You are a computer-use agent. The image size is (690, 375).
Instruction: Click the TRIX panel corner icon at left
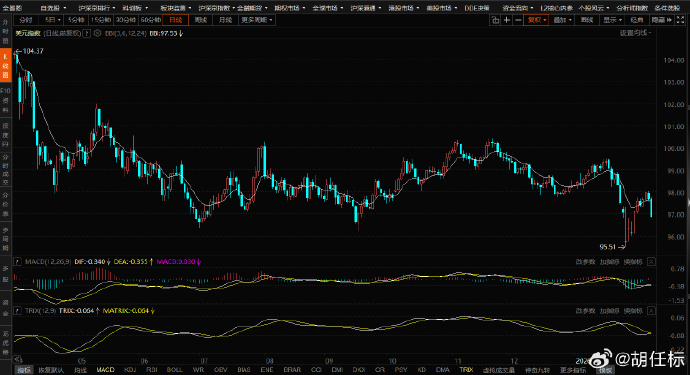[x=17, y=311]
